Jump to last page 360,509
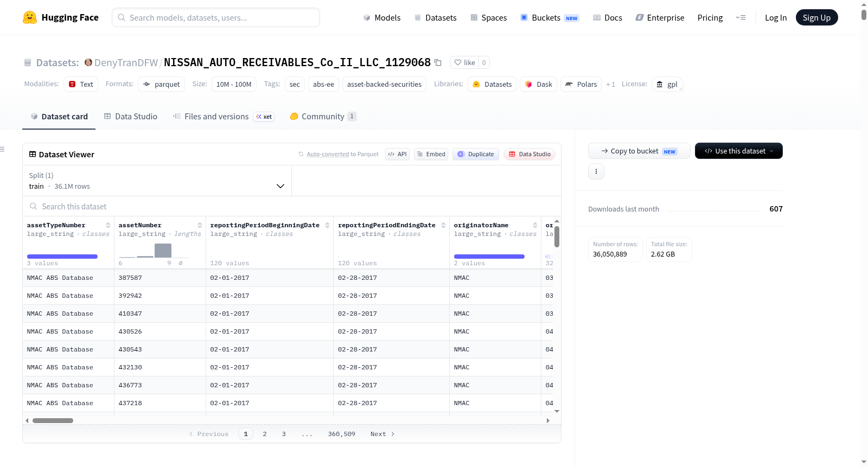Screen dimensions: 868x467 tap(342, 434)
